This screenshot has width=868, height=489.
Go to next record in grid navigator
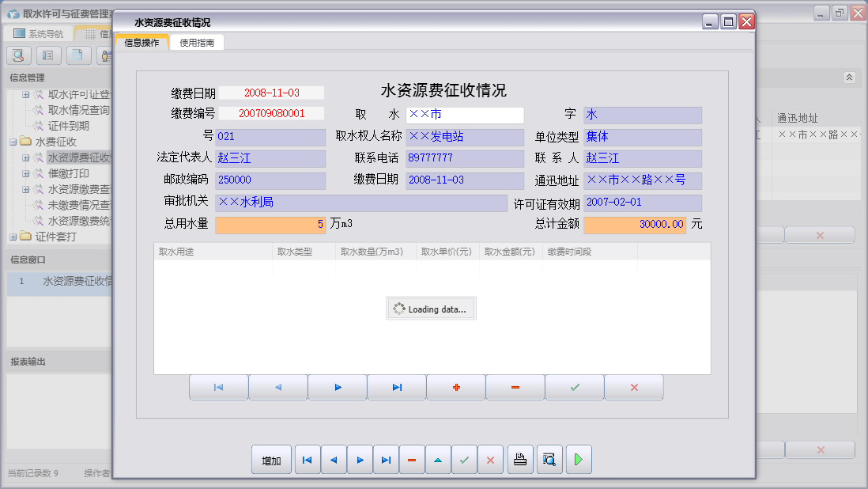click(x=338, y=388)
